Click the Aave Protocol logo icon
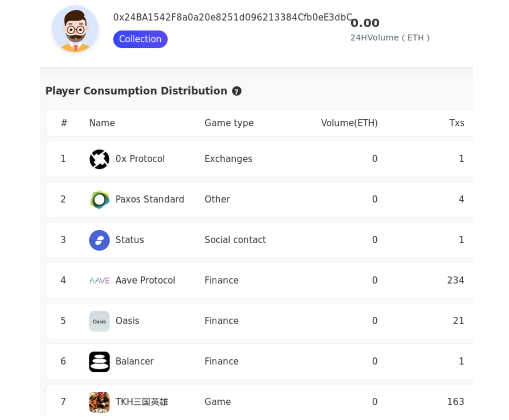The width and height of the screenshot is (509, 420). coord(99,281)
